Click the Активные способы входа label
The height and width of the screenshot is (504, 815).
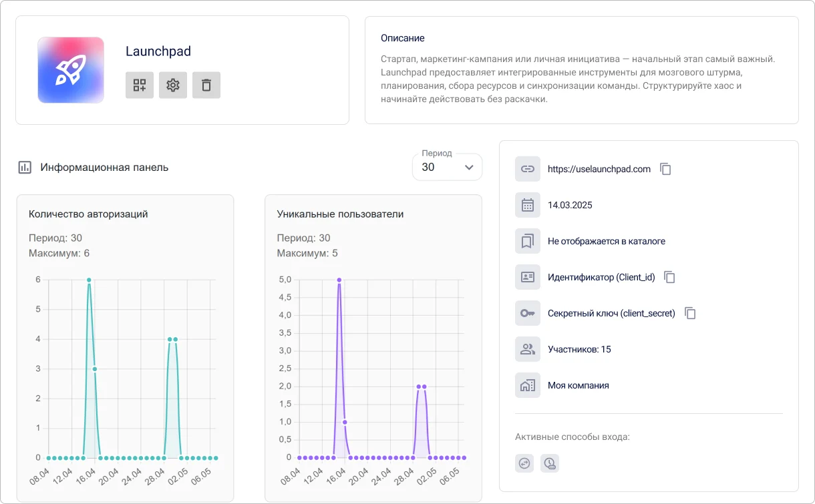tap(573, 437)
